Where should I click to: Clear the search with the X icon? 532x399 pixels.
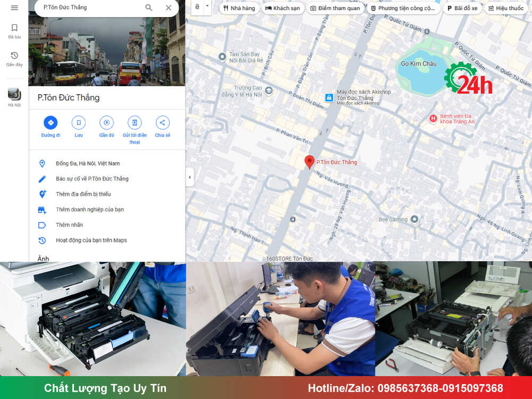coord(169,7)
